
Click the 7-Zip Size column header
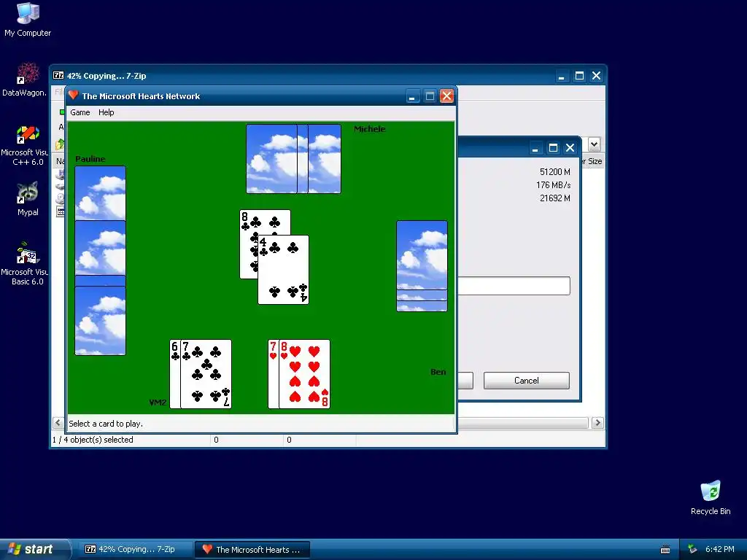pos(592,161)
